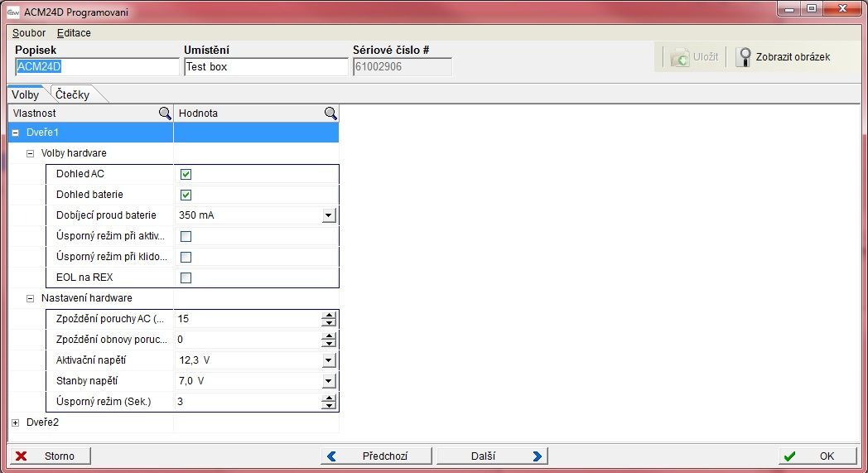
Task: Open the Aktivační napětí dropdown
Action: tap(329, 360)
